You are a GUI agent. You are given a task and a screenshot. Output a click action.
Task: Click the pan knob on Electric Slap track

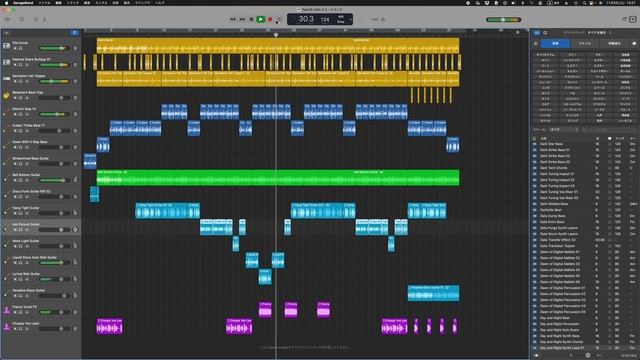(75, 114)
